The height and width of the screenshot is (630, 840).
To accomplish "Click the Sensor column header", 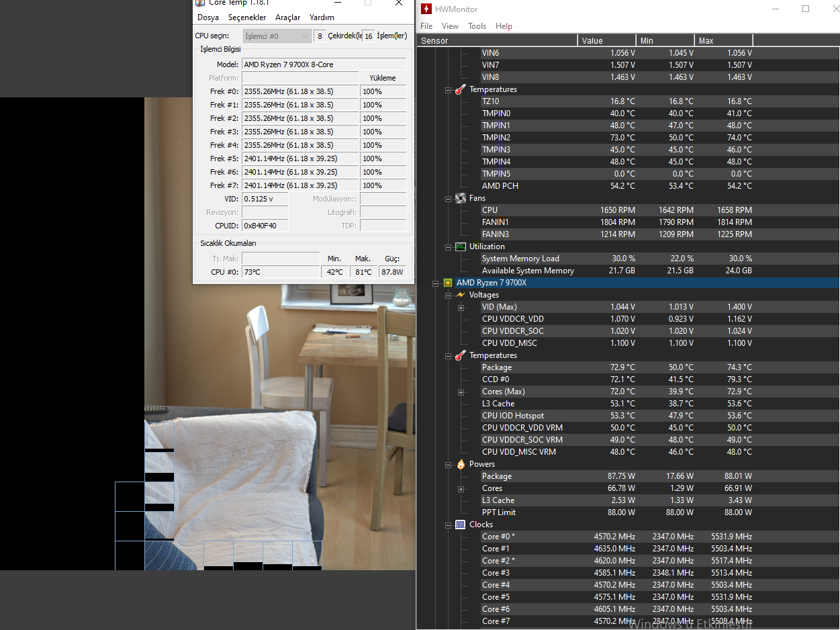I will (497, 40).
